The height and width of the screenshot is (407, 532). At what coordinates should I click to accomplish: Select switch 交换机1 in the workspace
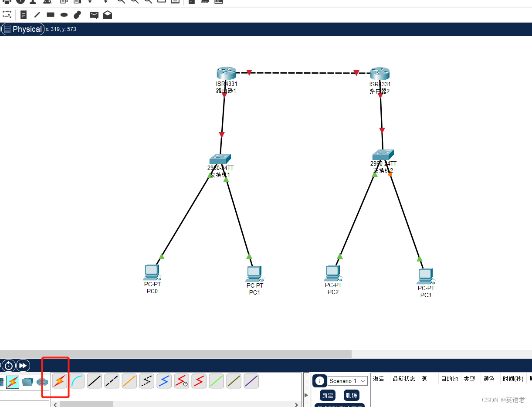(220, 159)
